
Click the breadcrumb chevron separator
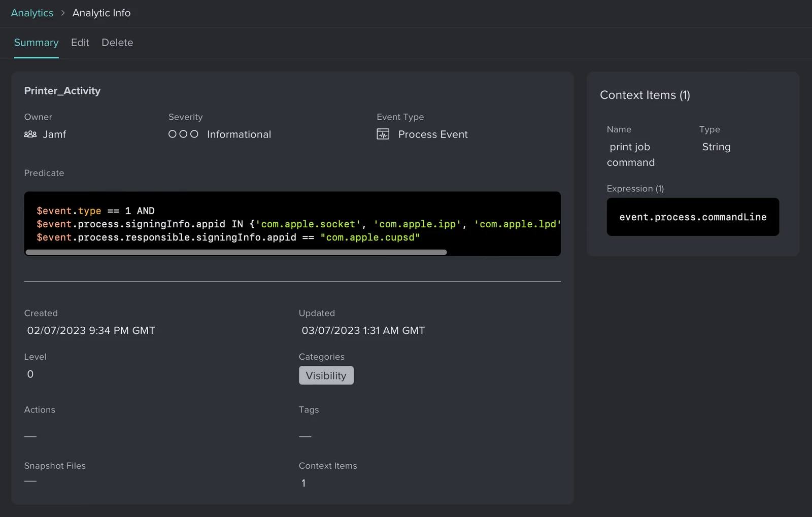click(x=63, y=13)
